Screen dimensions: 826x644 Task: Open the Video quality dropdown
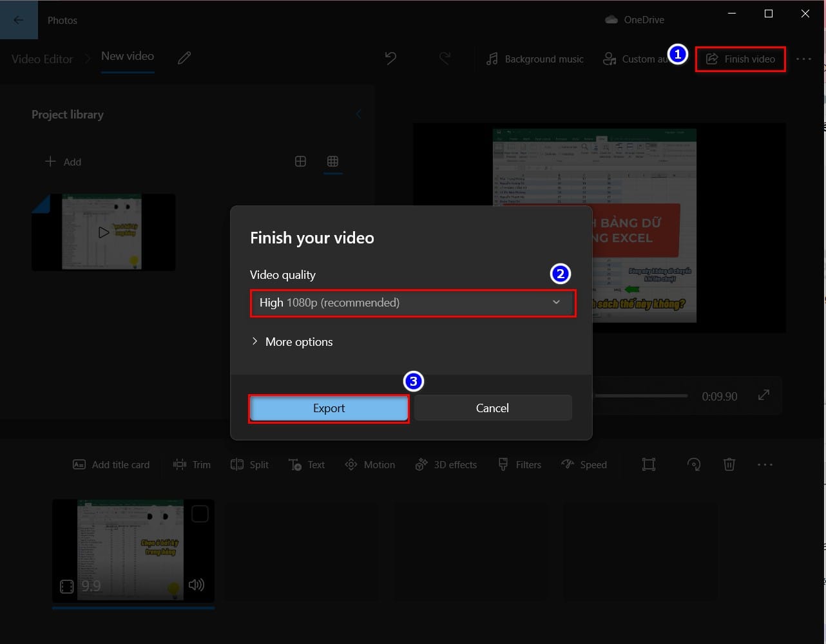coord(412,303)
